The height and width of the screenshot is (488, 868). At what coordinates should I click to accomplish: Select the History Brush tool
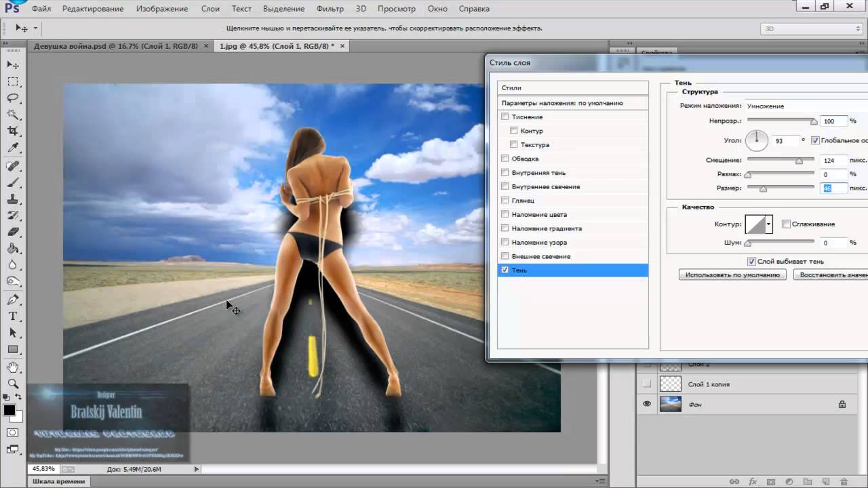point(13,216)
